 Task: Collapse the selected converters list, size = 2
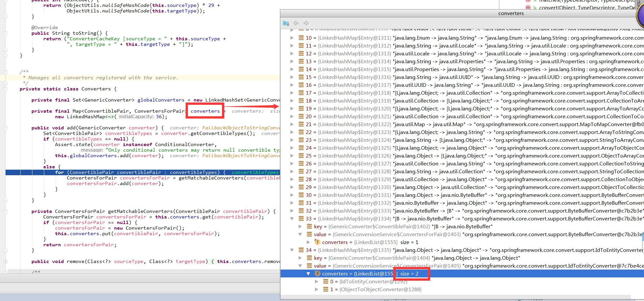(308, 273)
